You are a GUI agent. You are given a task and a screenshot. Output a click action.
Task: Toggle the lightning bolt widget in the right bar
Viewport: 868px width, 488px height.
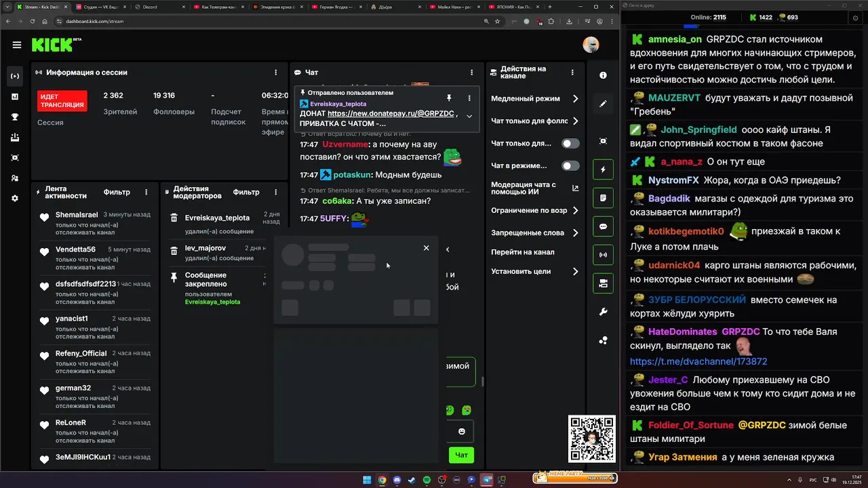coord(603,169)
